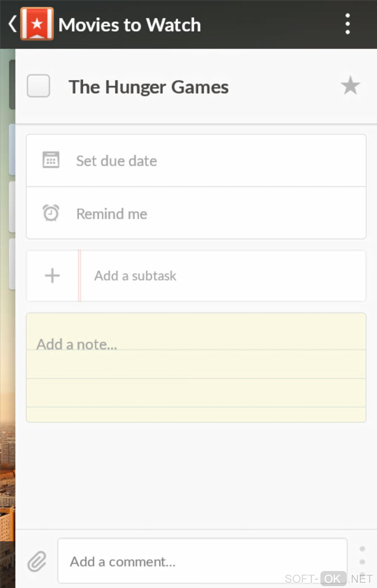Viewport: 377px width, 588px height.
Task: Focus the 'Add a comment' field
Action: click(x=202, y=561)
